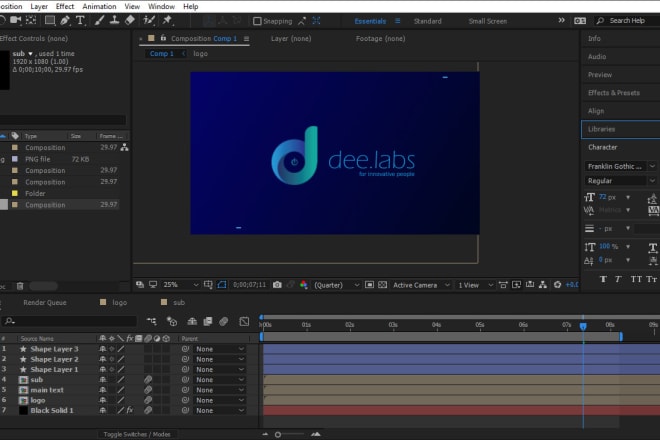This screenshot has width=660, height=440.
Task: Toggle Fast Previews button
Action: [516, 285]
